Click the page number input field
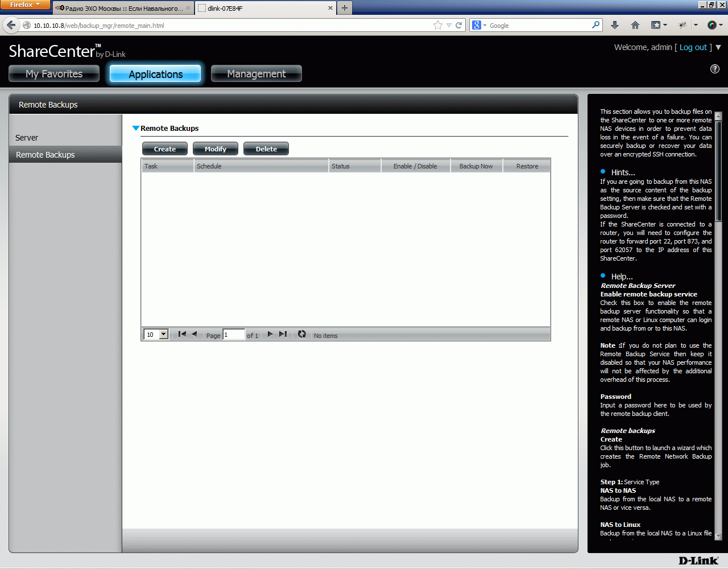The width and height of the screenshot is (728, 569). pos(234,335)
